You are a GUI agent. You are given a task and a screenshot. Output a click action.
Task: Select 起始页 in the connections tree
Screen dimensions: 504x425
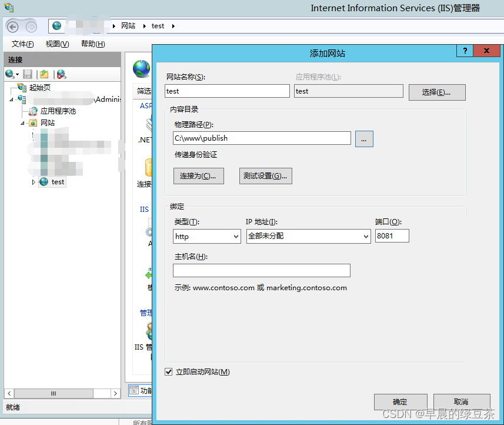pos(41,87)
